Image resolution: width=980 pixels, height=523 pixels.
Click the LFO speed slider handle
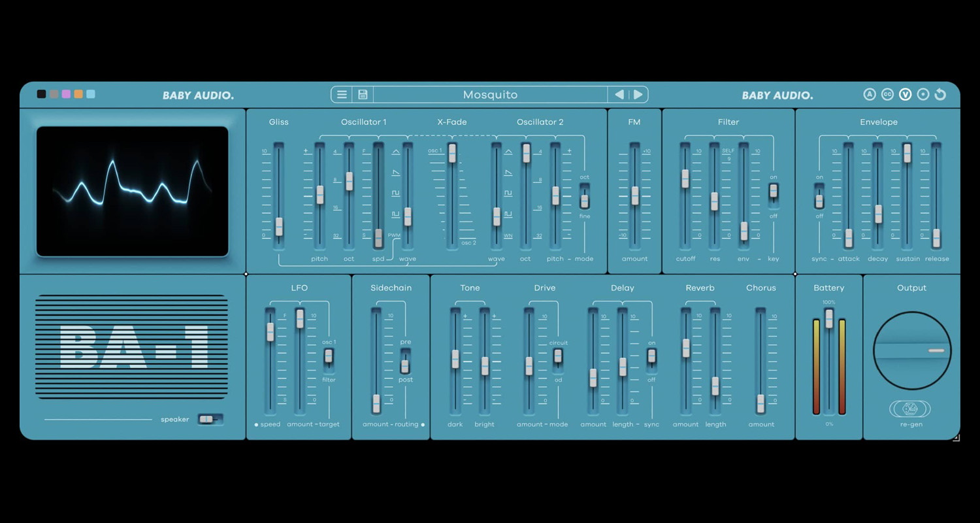pyautogui.click(x=270, y=332)
